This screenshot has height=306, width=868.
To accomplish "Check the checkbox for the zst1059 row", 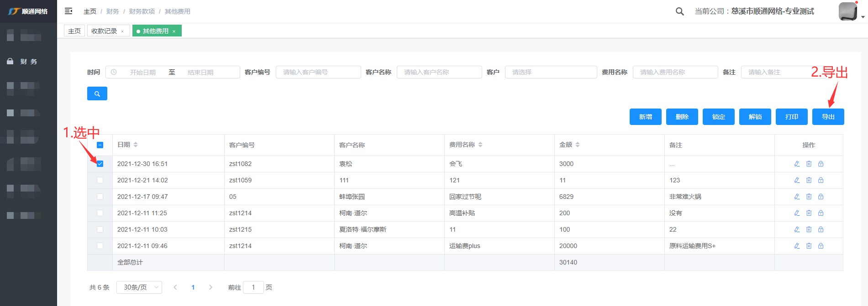I will 100,180.
